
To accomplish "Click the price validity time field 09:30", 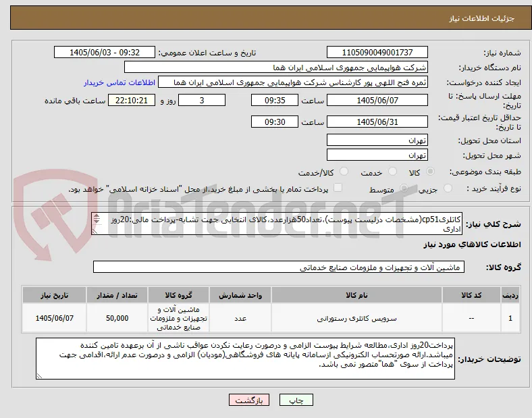I will click(x=275, y=122).
